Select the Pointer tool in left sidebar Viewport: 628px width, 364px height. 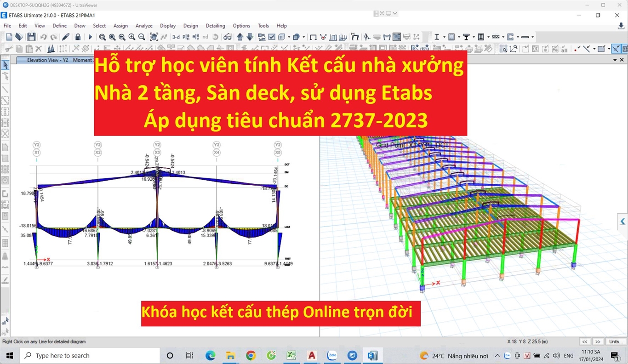pos(5,65)
